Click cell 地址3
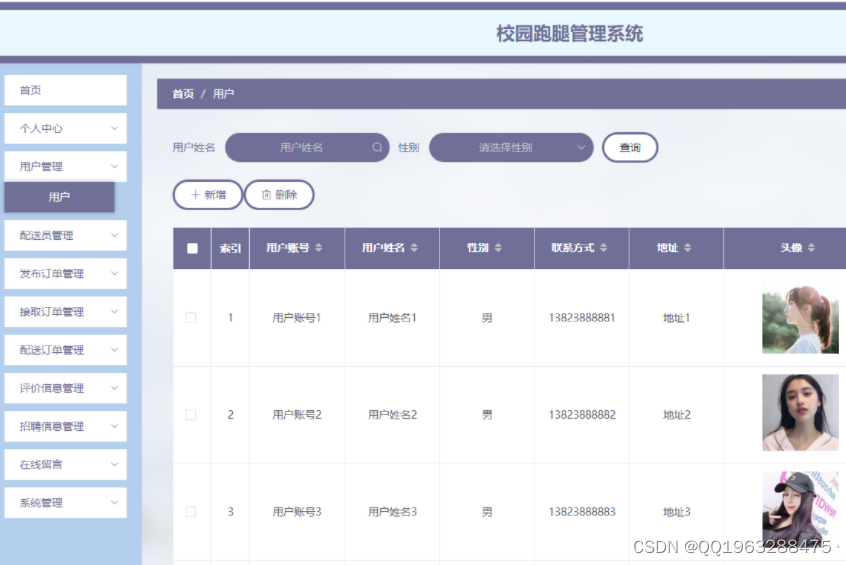Viewport: 846px width, 565px height. (677, 512)
